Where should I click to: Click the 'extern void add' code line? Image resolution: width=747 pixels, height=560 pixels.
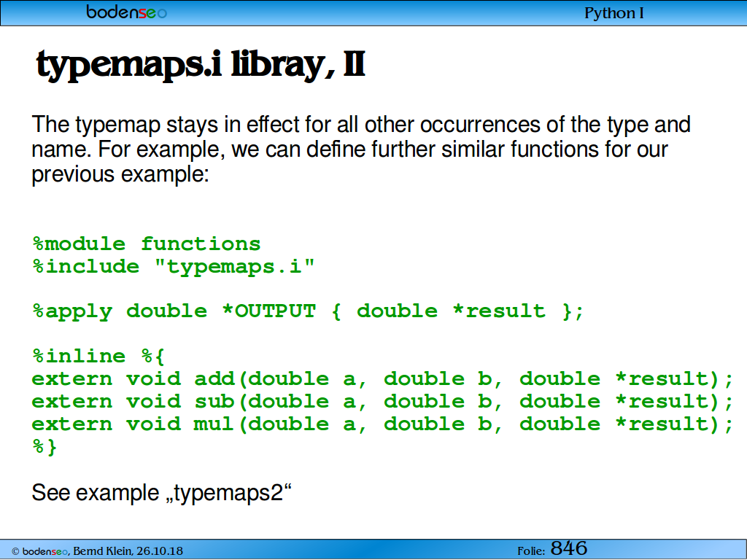(x=382, y=379)
